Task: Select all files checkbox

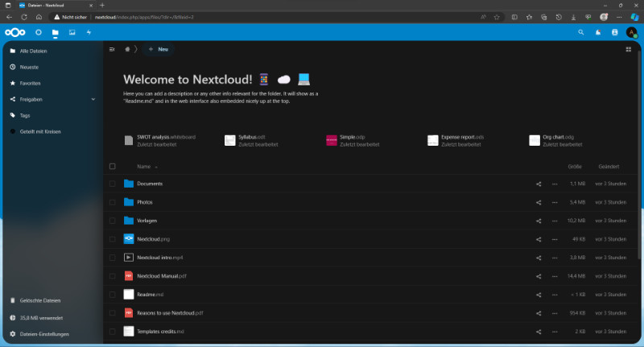Action: coord(113,167)
